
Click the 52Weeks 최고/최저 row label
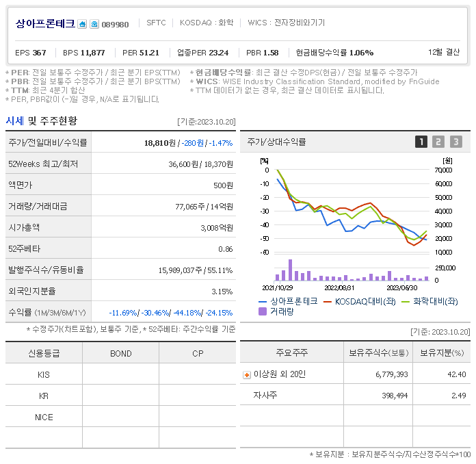tap(43, 164)
